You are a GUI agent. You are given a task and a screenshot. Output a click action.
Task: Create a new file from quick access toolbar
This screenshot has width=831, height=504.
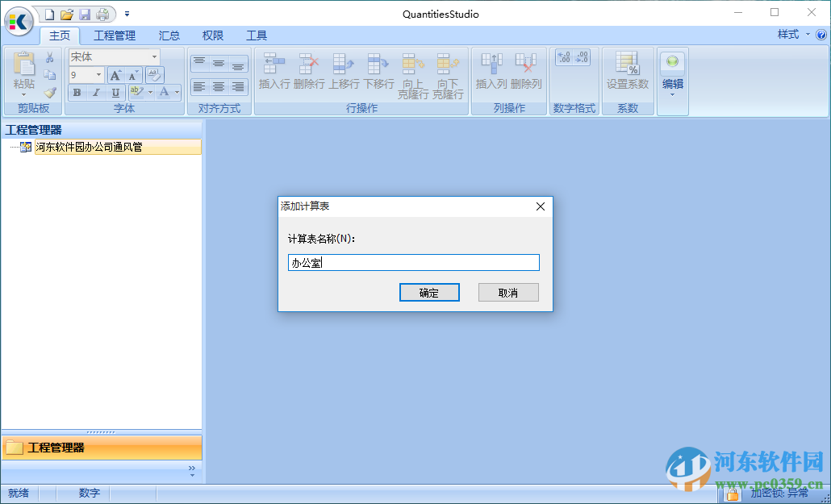(49, 15)
